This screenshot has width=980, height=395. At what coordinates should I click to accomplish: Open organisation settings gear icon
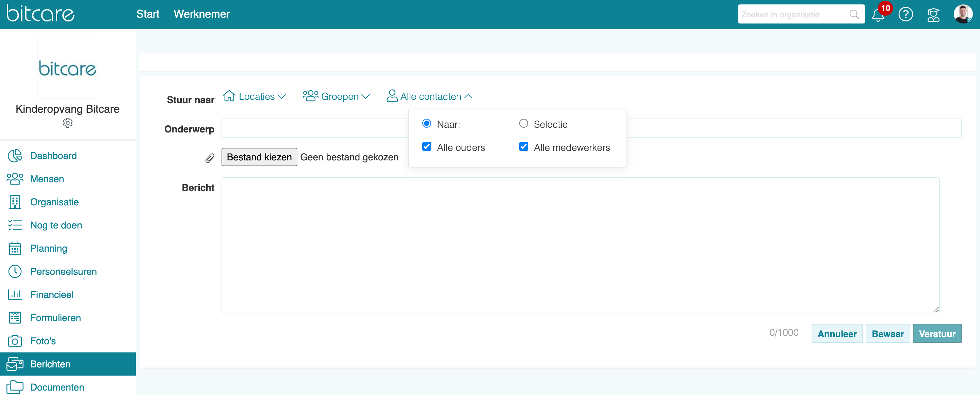pos(68,123)
